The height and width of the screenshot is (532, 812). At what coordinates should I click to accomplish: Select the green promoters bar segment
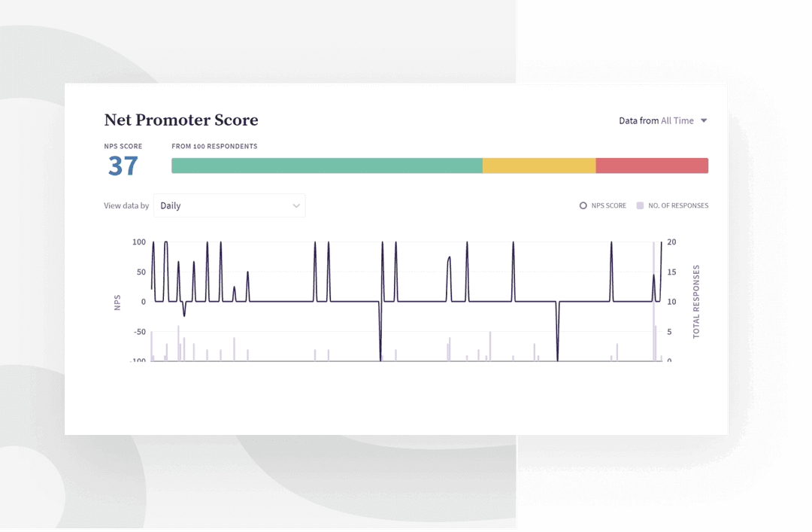click(327, 166)
